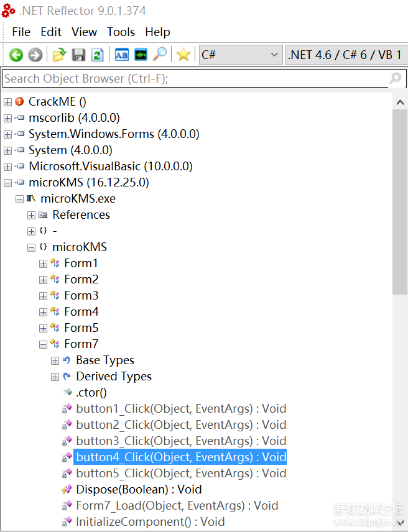Click the module icon next to microKMS.exe
Screen dimensions: 408x532
coord(31,198)
